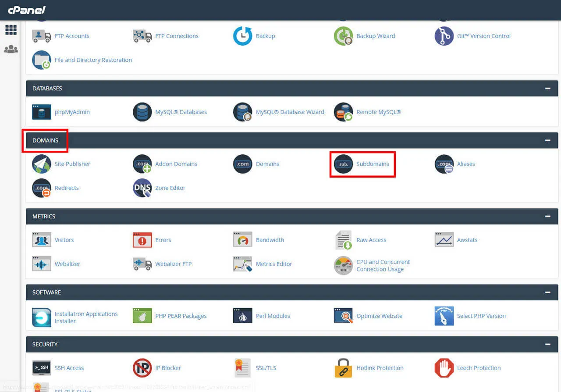Open CPU and Concurrent Connection Usage icon
561x392 pixels.
coord(343,266)
